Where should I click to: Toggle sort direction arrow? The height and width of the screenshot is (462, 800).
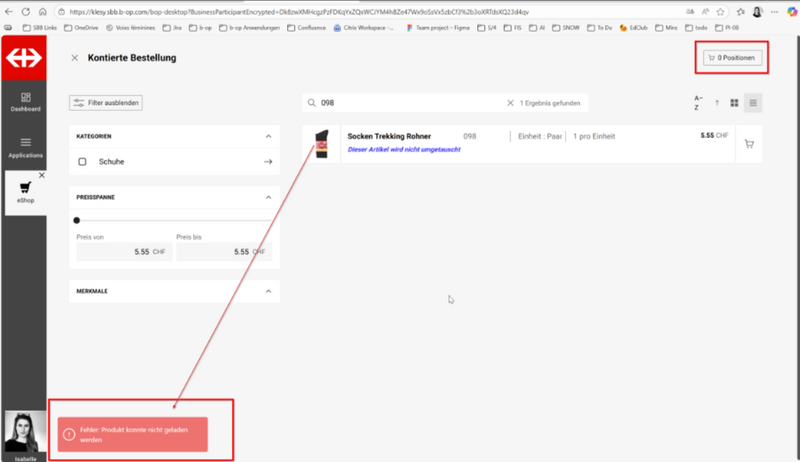click(x=716, y=102)
